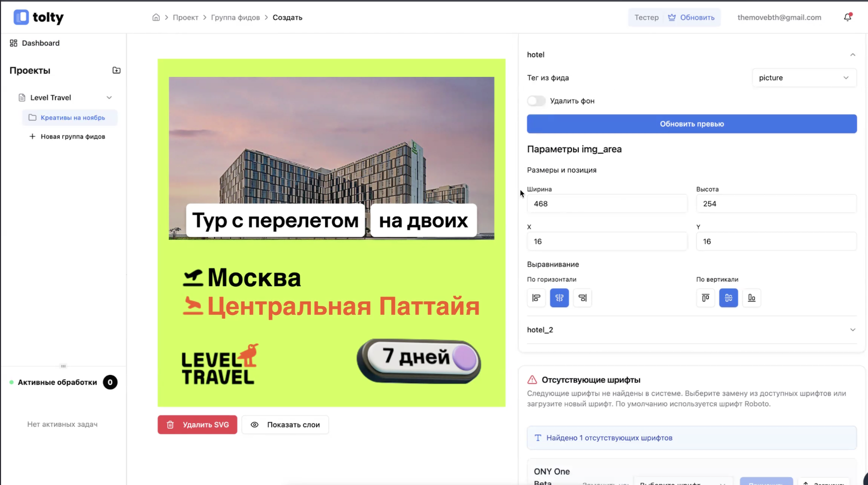Open the Тег из фида picture dropdown
868x485 pixels.
(804, 78)
